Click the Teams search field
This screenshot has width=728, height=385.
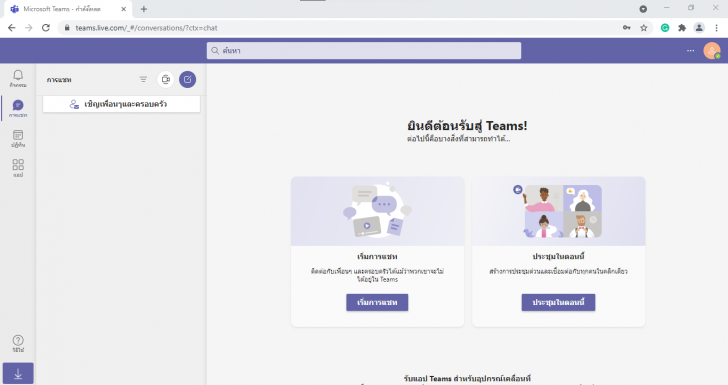click(364, 51)
